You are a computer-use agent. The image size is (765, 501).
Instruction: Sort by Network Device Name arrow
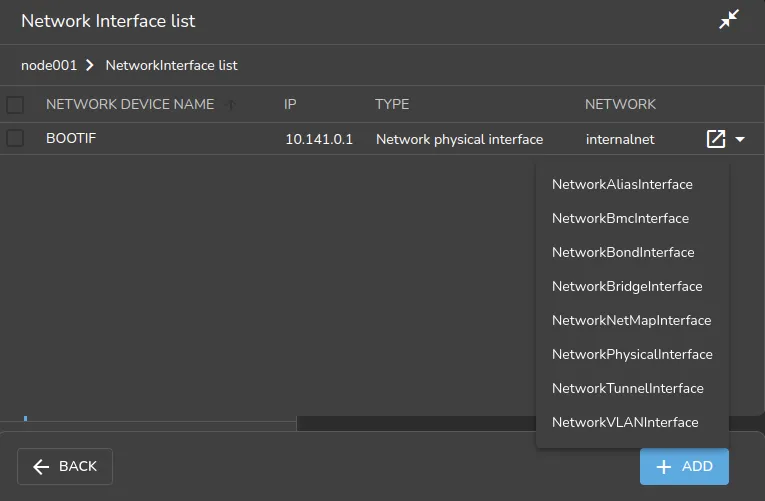coord(231,104)
